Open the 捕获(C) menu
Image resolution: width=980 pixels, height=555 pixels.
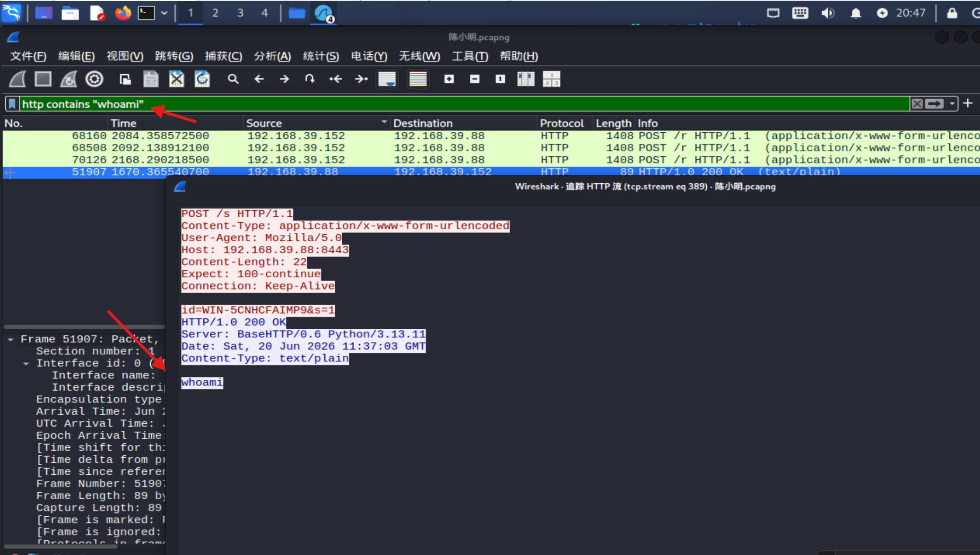coord(224,56)
